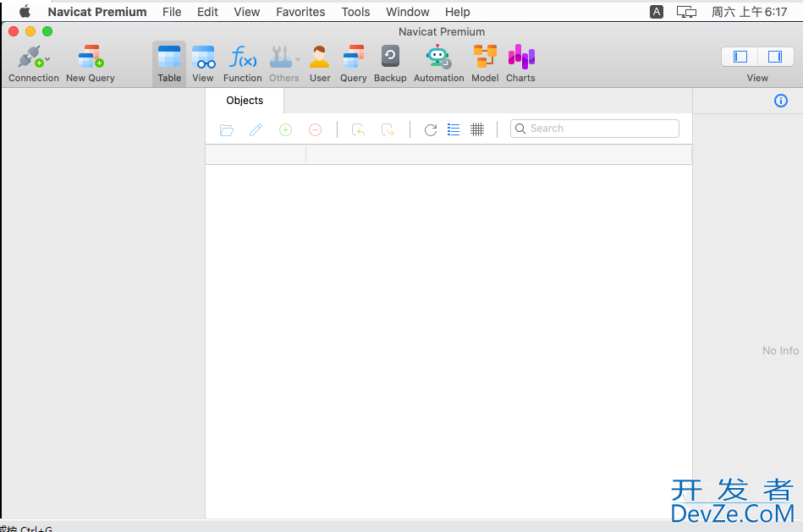Viewport: 803px width, 532px height.
Task: Open the Edit menu
Action: click(x=207, y=12)
